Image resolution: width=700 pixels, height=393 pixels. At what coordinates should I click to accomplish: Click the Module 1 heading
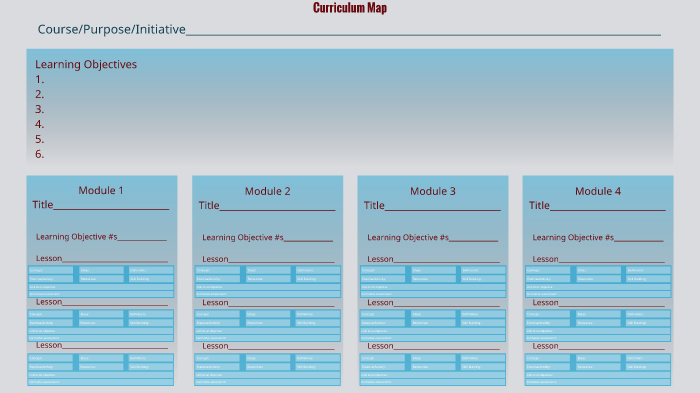[101, 190]
